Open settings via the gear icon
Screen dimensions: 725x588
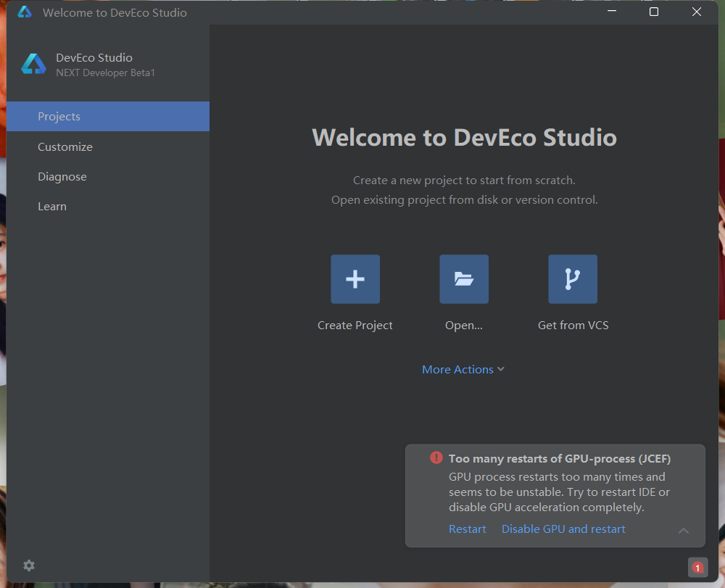(x=29, y=566)
